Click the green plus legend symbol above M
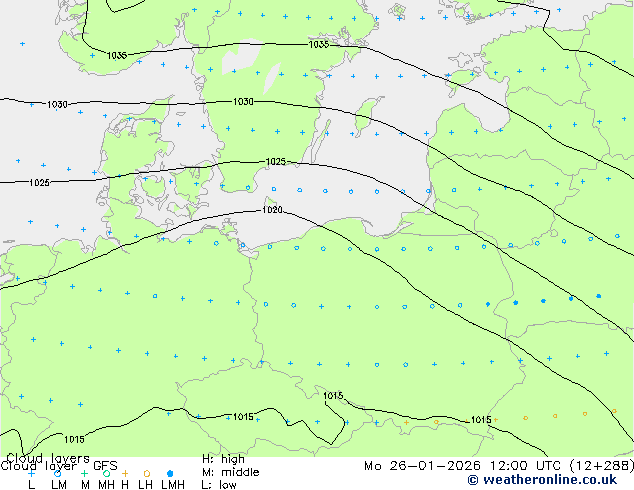This screenshot has width=634, height=490. click(84, 473)
